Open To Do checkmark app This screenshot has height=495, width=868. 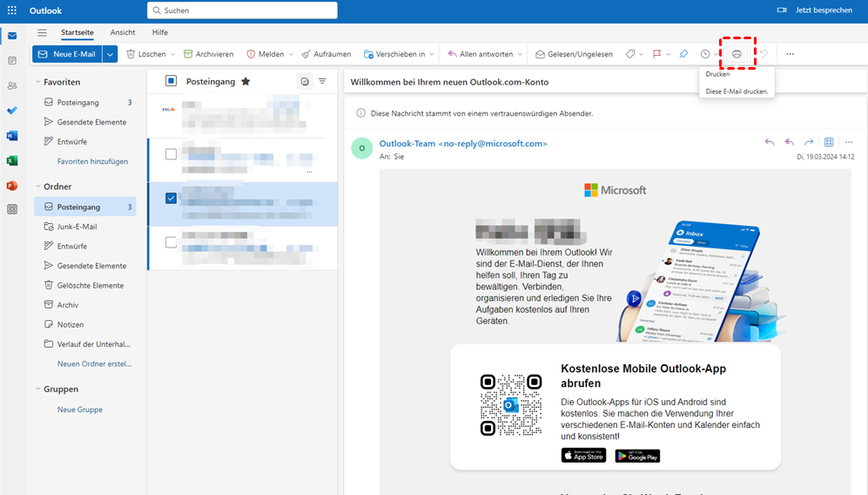pyautogui.click(x=12, y=111)
